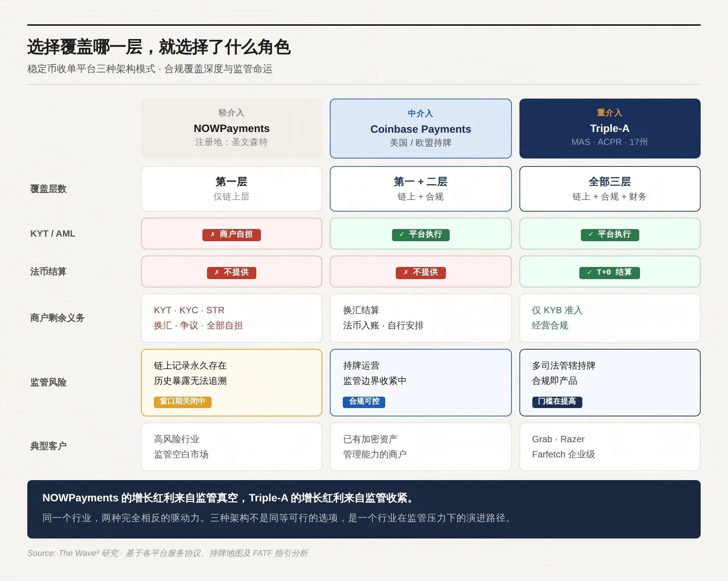This screenshot has width=728, height=581.
Task: Click the dark 门槛在提高 tag
Action: [557, 402]
